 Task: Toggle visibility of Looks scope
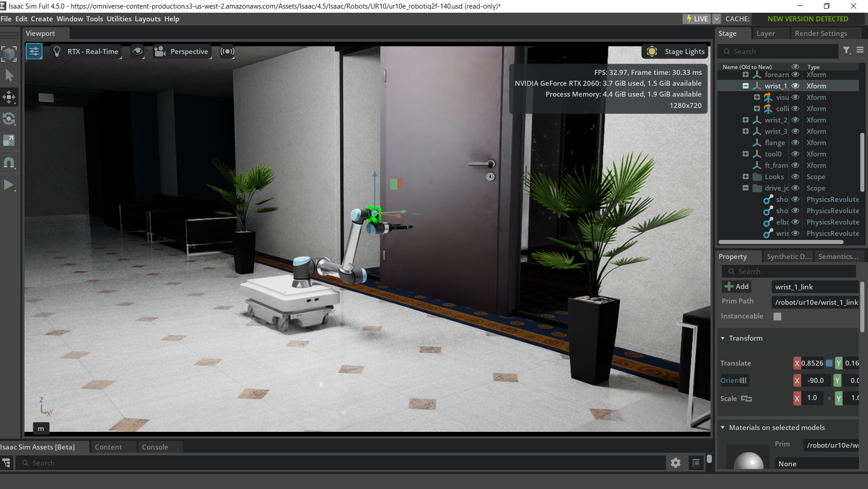[x=795, y=176]
